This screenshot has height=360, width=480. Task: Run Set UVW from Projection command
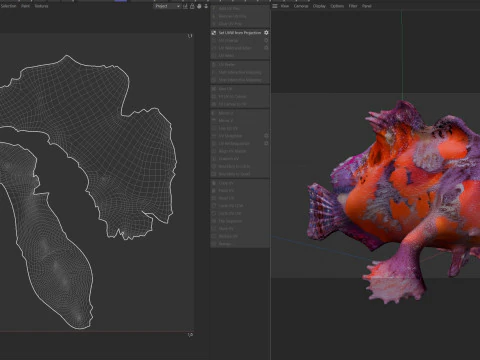[x=240, y=33]
